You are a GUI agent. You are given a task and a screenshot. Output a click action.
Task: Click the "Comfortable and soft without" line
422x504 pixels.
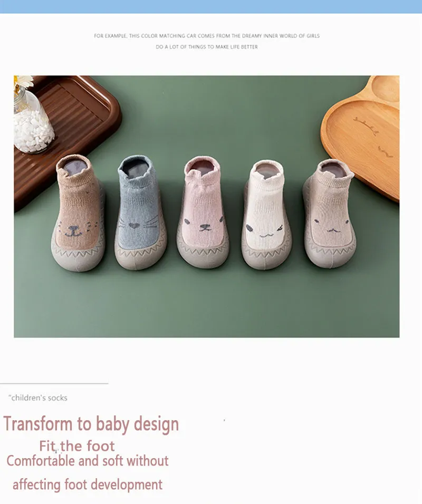tap(88, 461)
